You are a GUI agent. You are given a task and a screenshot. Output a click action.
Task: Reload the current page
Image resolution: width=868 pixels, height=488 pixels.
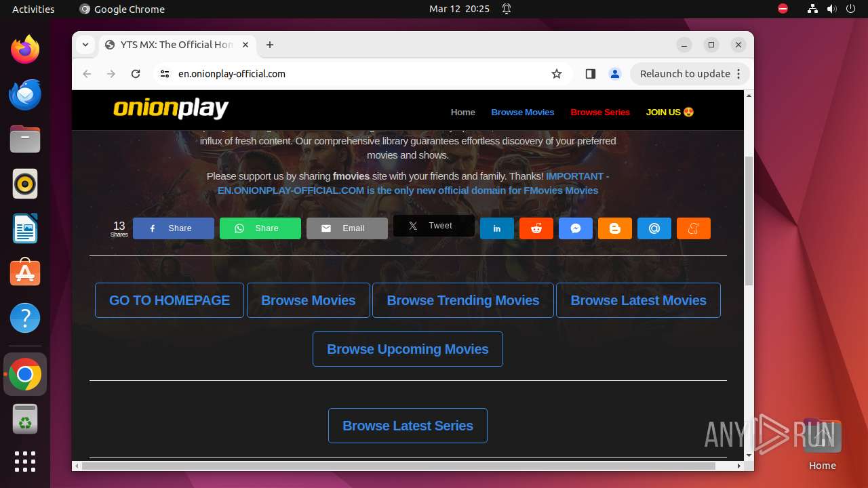point(136,74)
